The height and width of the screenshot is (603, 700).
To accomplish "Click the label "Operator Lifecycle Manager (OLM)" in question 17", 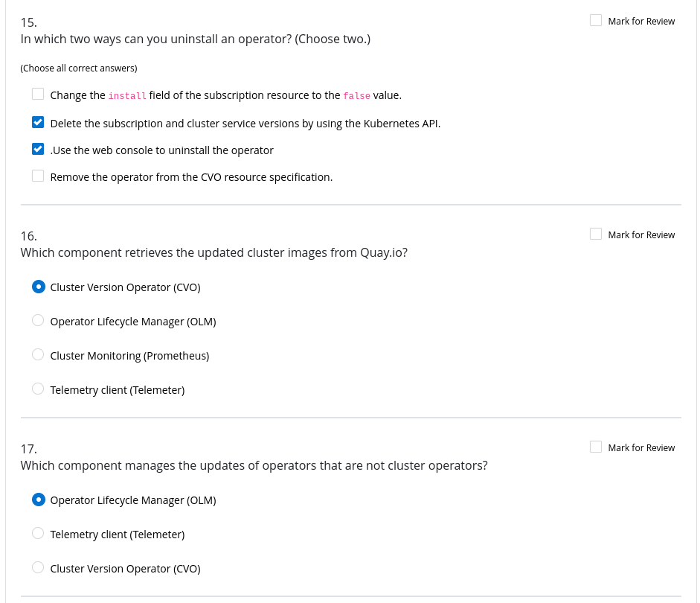I will point(133,500).
